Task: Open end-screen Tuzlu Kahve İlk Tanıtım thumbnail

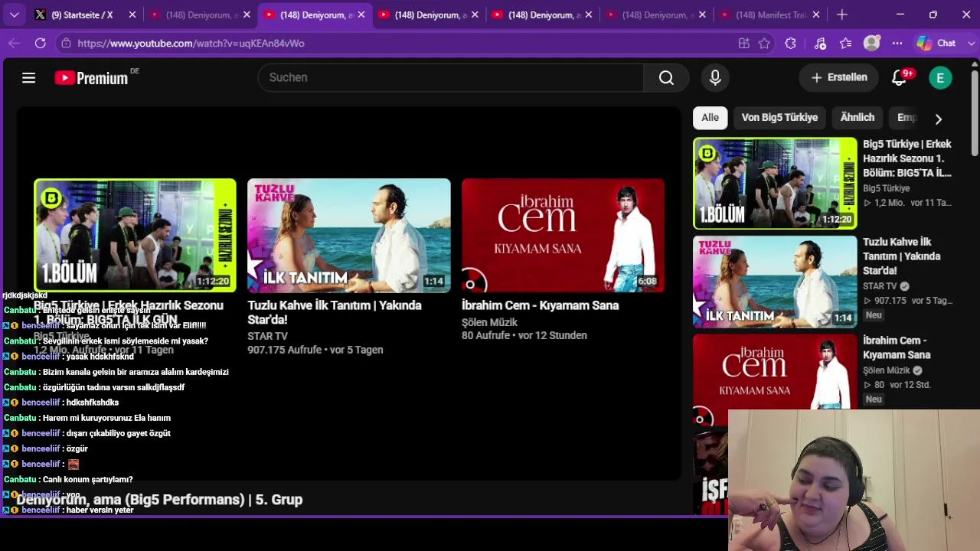Action: [x=349, y=235]
